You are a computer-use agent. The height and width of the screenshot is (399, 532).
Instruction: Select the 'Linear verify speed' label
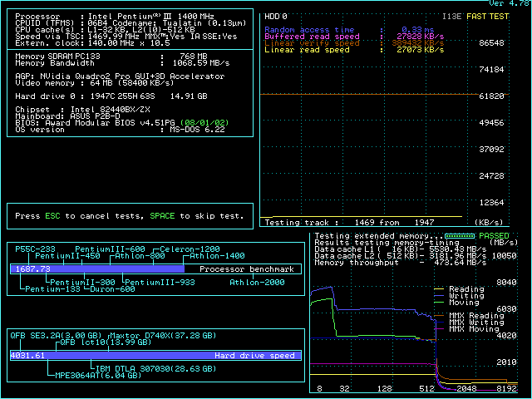[312, 43]
